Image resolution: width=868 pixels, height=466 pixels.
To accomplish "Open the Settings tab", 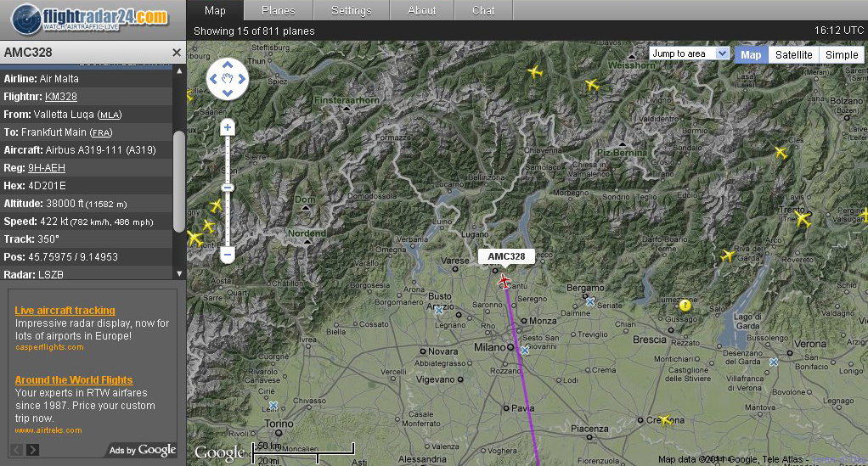I will pyautogui.click(x=351, y=10).
